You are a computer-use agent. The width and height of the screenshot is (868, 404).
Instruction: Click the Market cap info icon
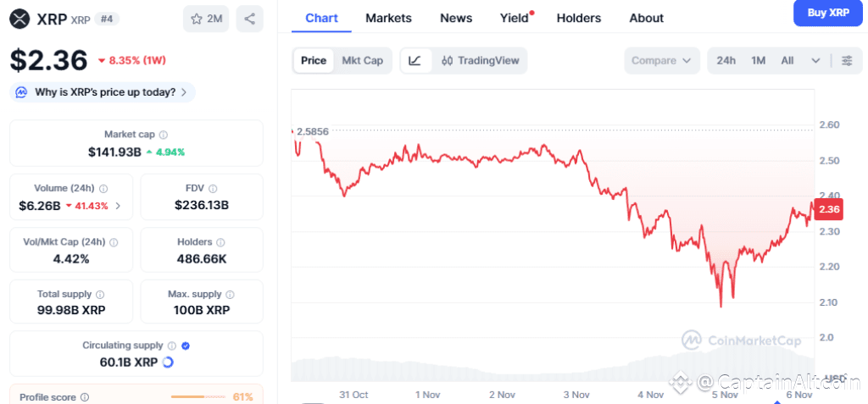coord(164,135)
